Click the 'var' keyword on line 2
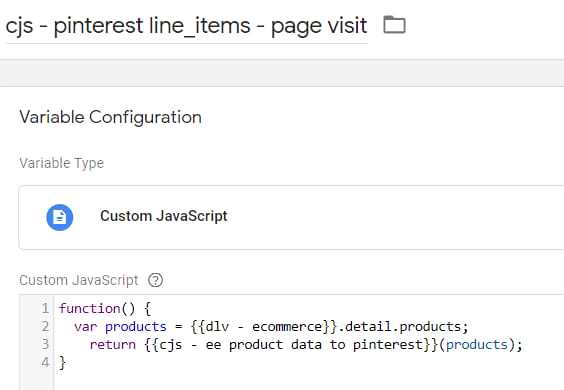 pyautogui.click(x=86, y=327)
